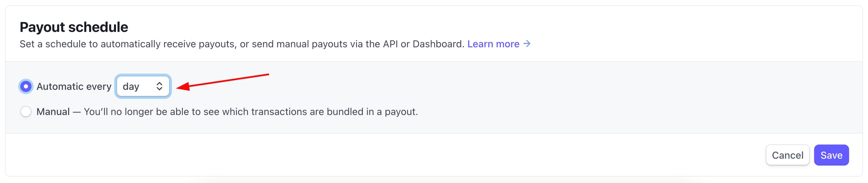868x183 pixels.
Task: Click the up-down chevron in day selector
Action: point(159,86)
